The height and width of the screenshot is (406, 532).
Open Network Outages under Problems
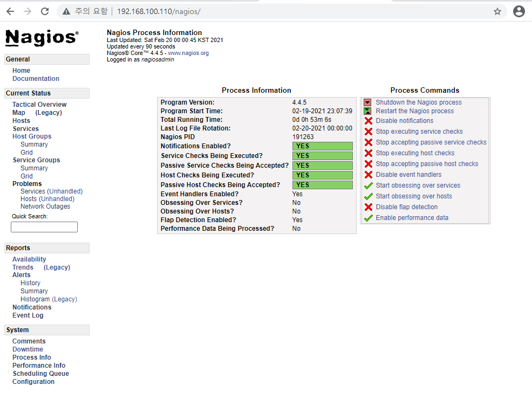coord(45,207)
